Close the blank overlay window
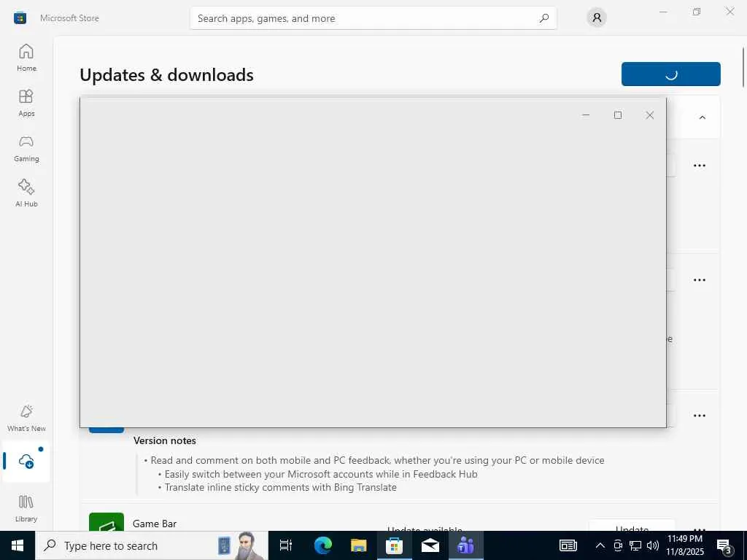This screenshot has width=747, height=560. (x=650, y=114)
